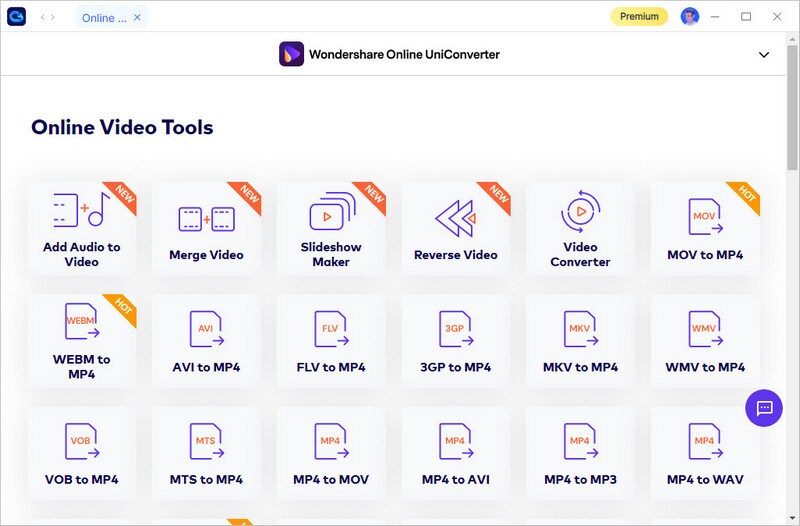
Task: Select the WMV to MP4 converter
Action: pyautogui.click(x=705, y=341)
